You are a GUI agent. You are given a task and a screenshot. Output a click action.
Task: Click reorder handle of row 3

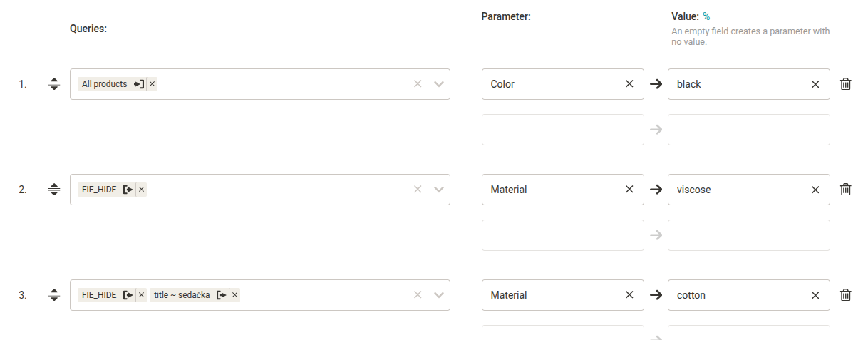[53, 295]
